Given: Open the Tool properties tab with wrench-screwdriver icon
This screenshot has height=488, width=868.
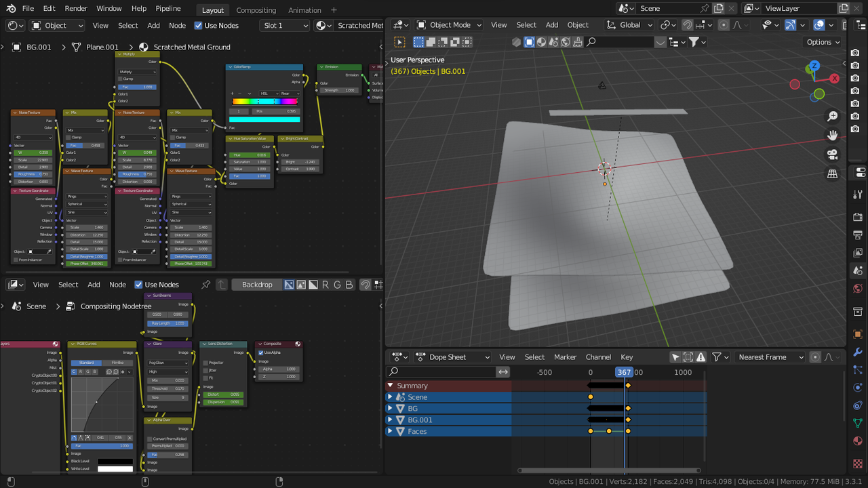Looking at the screenshot, I should pyautogui.click(x=858, y=195).
